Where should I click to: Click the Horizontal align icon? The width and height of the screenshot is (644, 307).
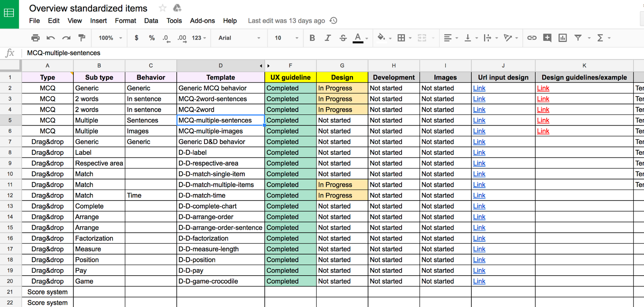[448, 38]
